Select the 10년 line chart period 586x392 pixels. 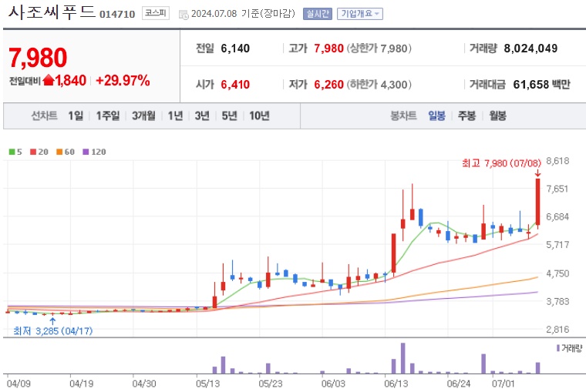[259, 116]
